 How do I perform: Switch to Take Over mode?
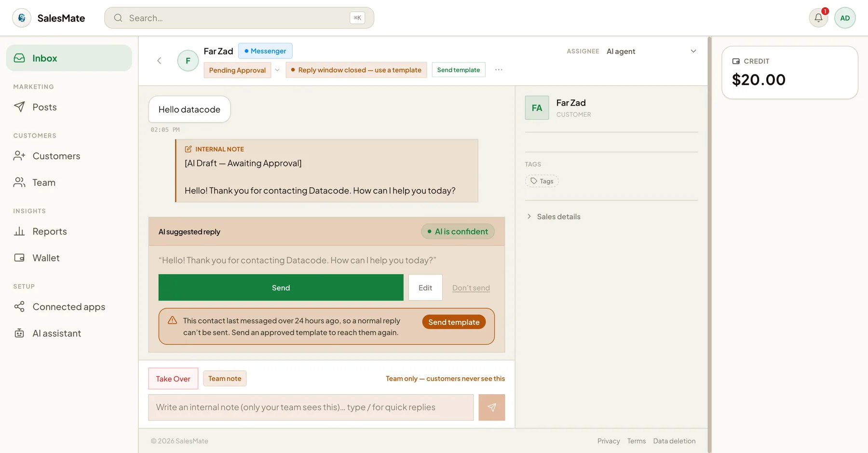click(173, 379)
